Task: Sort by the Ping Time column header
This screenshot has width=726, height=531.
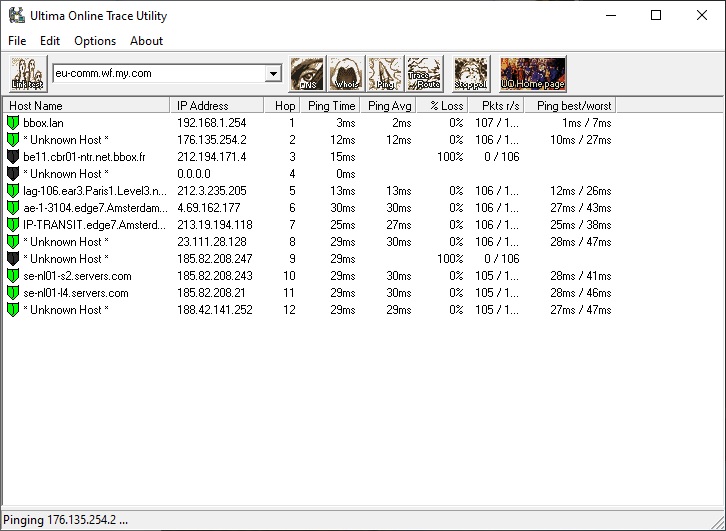Action: tap(331, 106)
